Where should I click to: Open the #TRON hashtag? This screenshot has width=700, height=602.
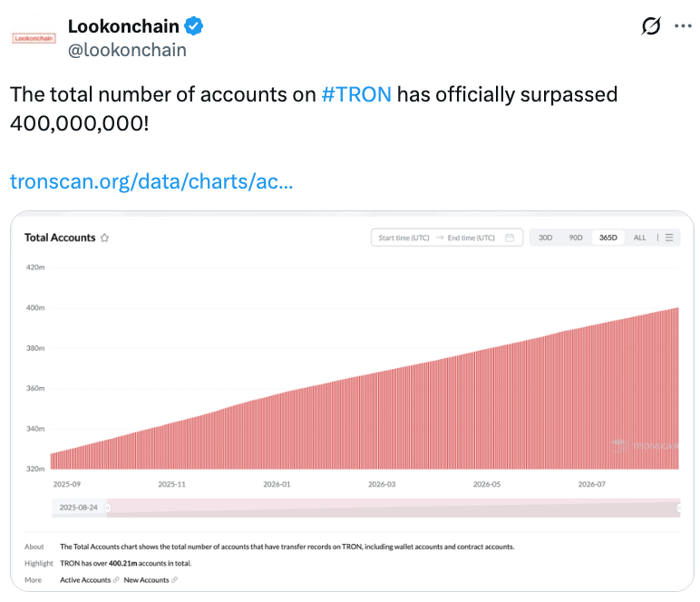(x=356, y=94)
